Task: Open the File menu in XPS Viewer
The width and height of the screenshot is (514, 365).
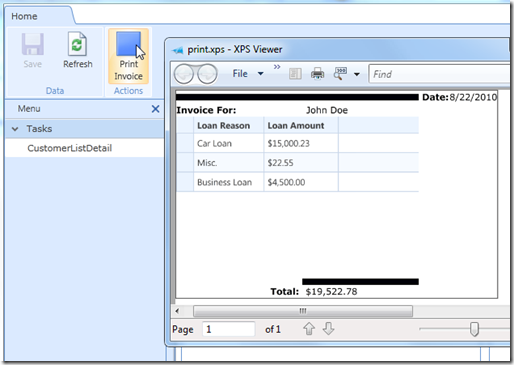Action: [240, 74]
